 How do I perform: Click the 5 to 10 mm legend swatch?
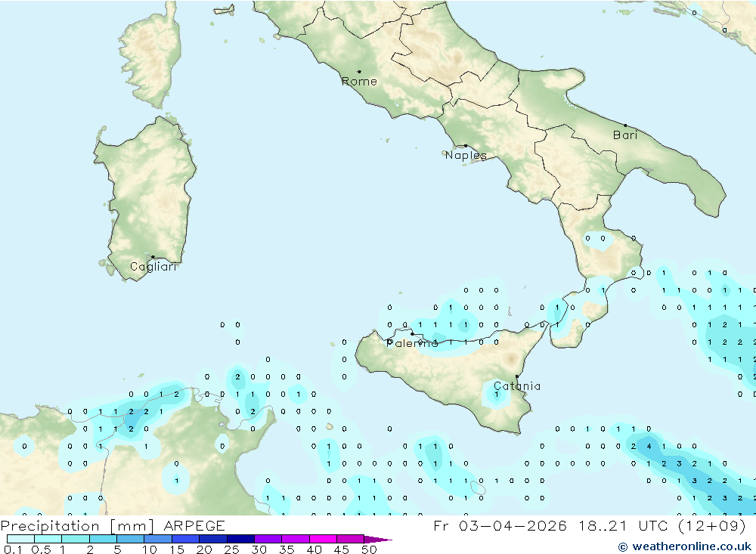[x=130, y=539]
